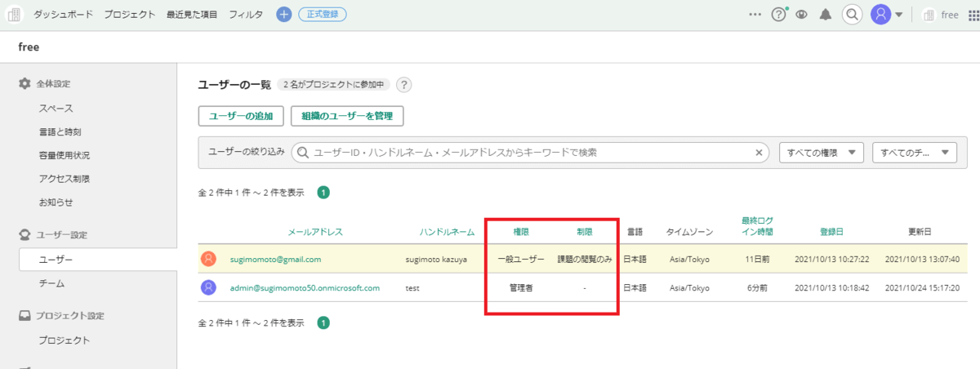Click the magnifier search icon in header
980x369 pixels.
coord(852,15)
